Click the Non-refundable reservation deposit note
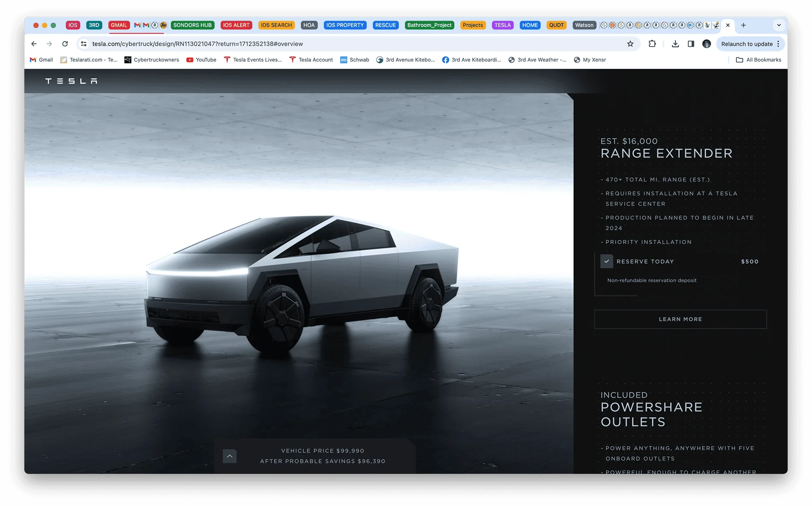 point(652,280)
